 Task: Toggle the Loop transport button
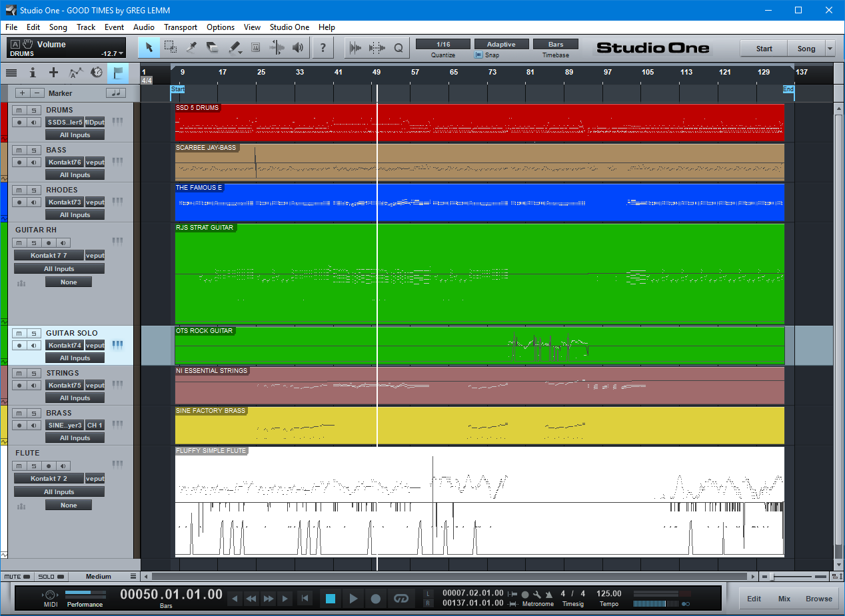(400, 599)
